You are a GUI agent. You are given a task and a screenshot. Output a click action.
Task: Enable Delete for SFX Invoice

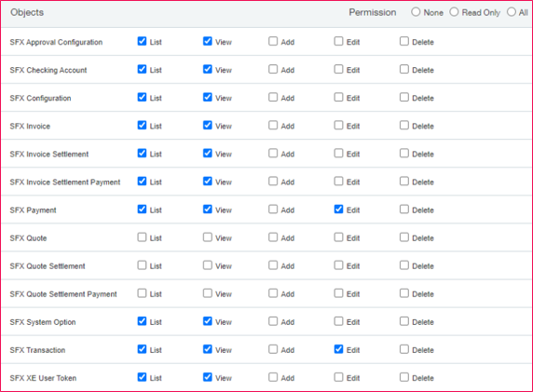click(404, 126)
